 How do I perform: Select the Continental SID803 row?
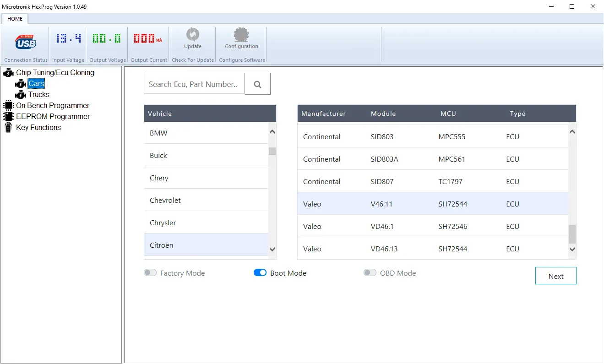433,136
